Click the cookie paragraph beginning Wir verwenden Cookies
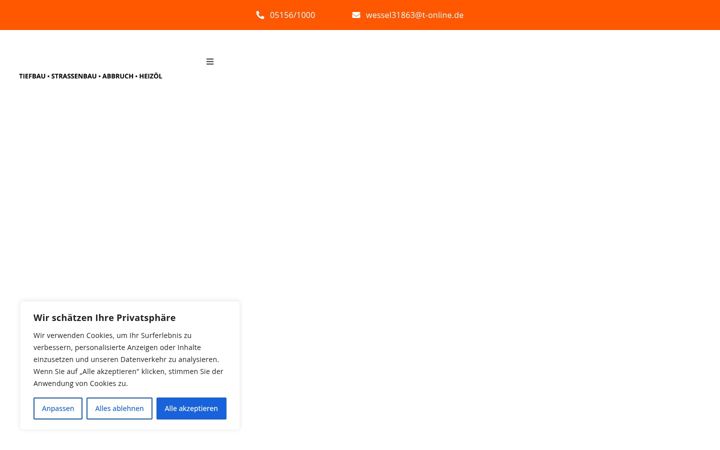 128,359
